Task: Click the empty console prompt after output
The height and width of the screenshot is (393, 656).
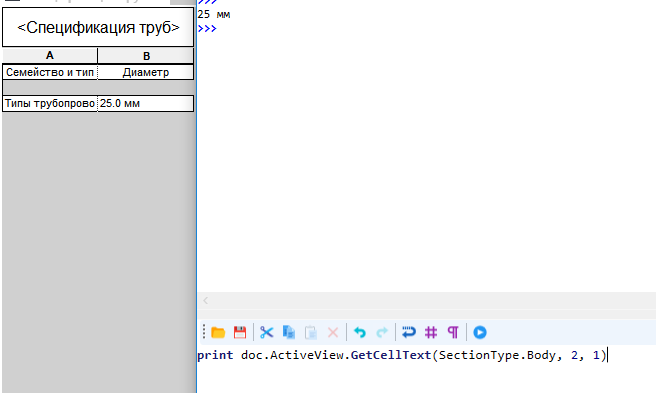Action: [207, 29]
